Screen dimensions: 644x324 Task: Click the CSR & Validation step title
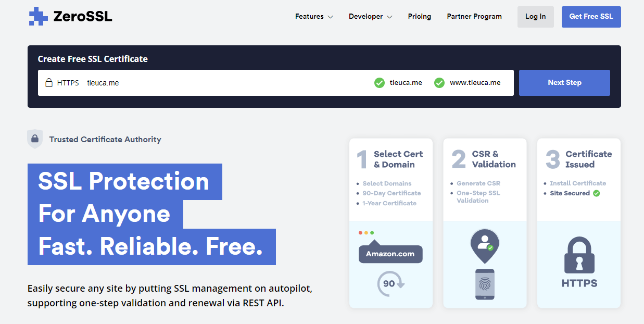click(494, 159)
